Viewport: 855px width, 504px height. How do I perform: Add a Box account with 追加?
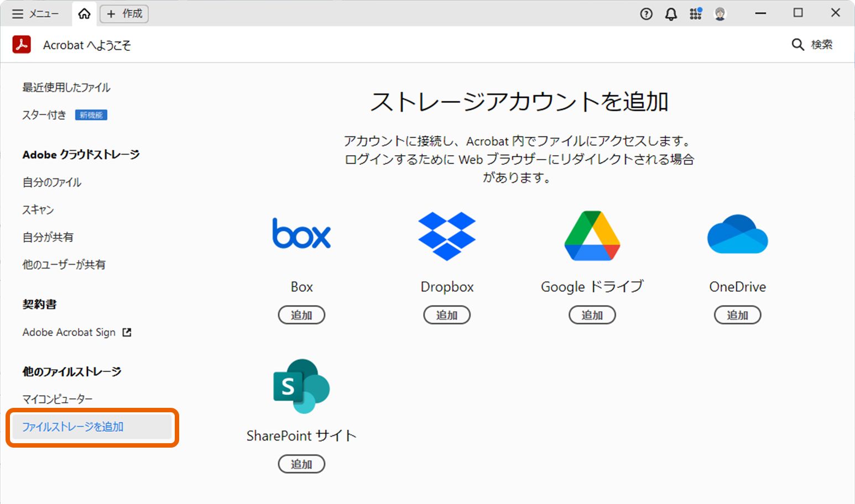coord(301,315)
